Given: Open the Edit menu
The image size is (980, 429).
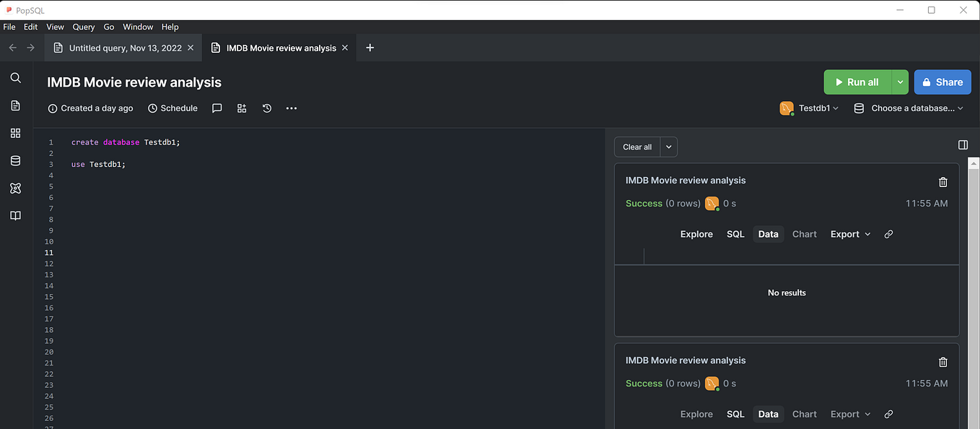Looking at the screenshot, I should [x=30, y=27].
